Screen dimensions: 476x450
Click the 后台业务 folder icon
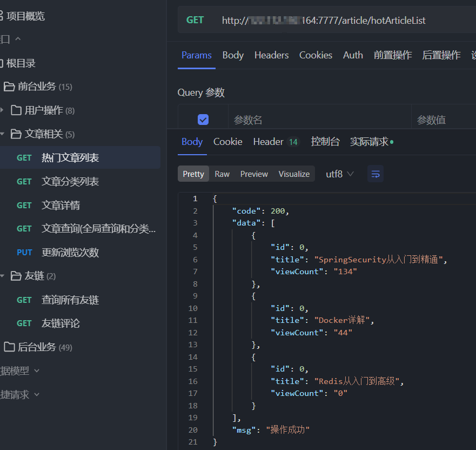[9, 347]
